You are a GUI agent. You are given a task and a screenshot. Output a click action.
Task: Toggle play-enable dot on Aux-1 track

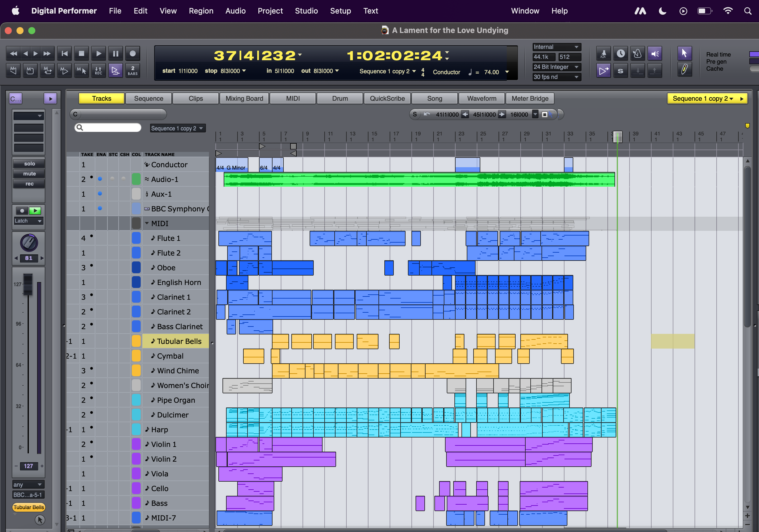pos(100,194)
